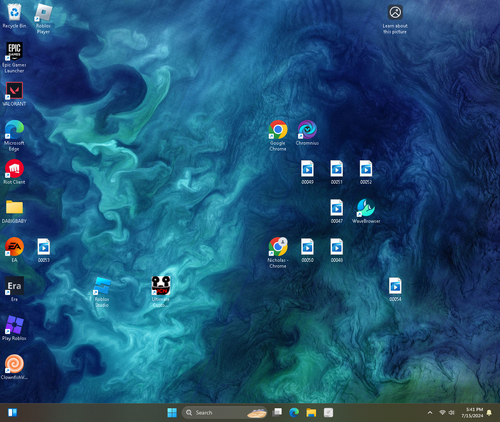Open the Widgets panel on the taskbar
Screen dimensions: 500x422
pyautogui.click(x=12, y=413)
